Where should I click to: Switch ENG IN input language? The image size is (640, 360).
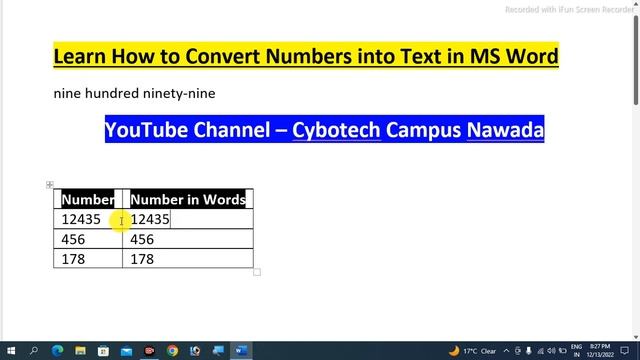click(576, 351)
